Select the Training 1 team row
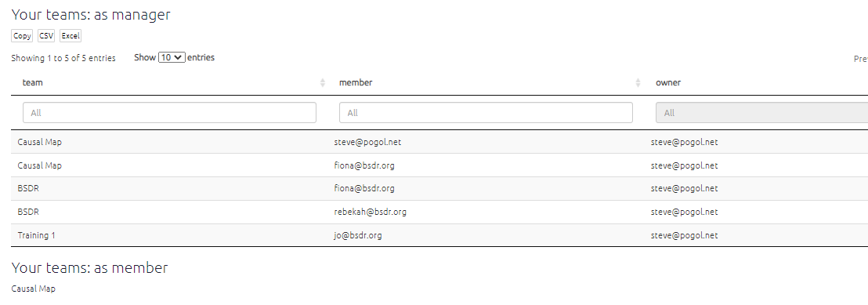The width and height of the screenshot is (868, 305). pos(439,235)
